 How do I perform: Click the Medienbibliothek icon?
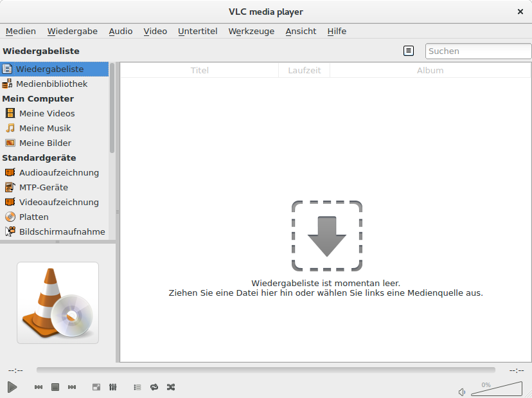(x=7, y=84)
